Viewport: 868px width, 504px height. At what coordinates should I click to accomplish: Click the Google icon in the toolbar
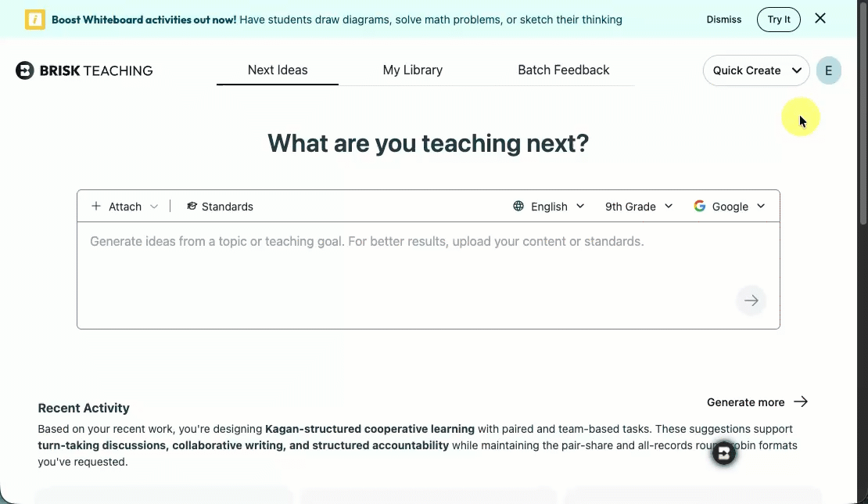699,206
